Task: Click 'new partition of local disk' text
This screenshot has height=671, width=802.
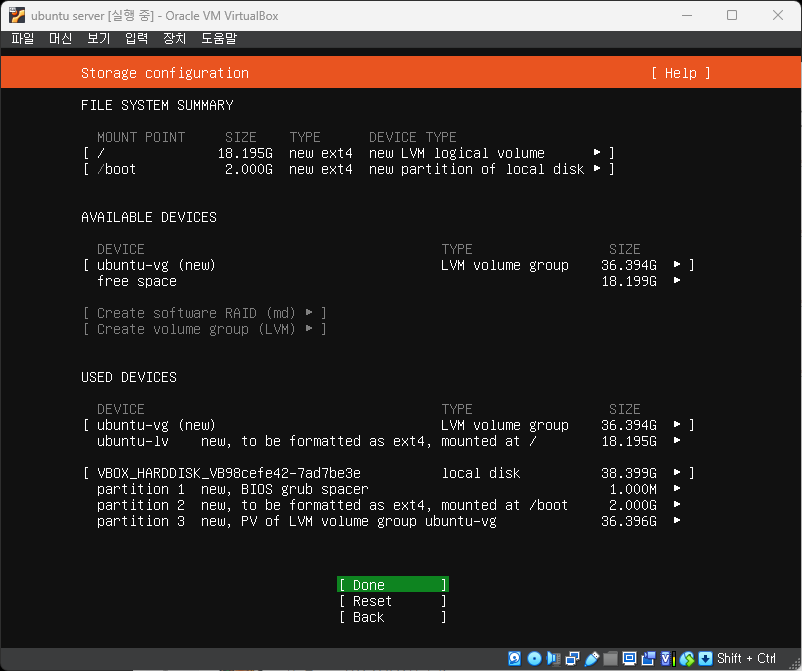Action: 476,169
